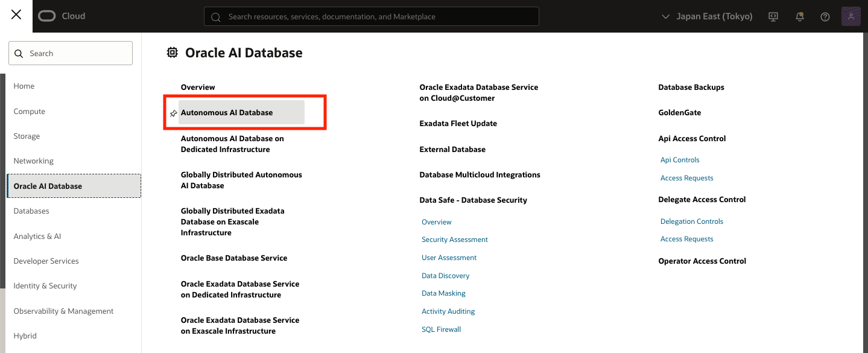Open the notifications bell
The width and height of the screenshot is (868, 353).
pos(799,16)
